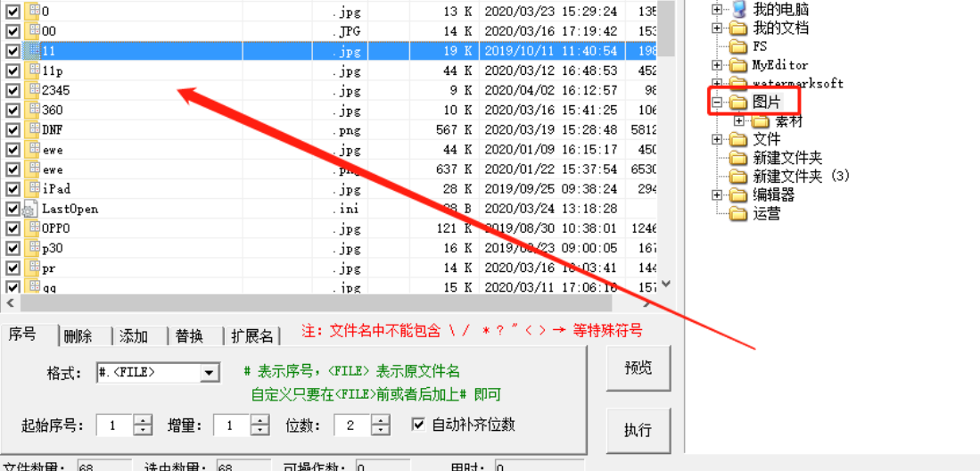Disable the 自动补齐位数 checkbox
Viewport: 980px width, 471px height.
[419, 425]
